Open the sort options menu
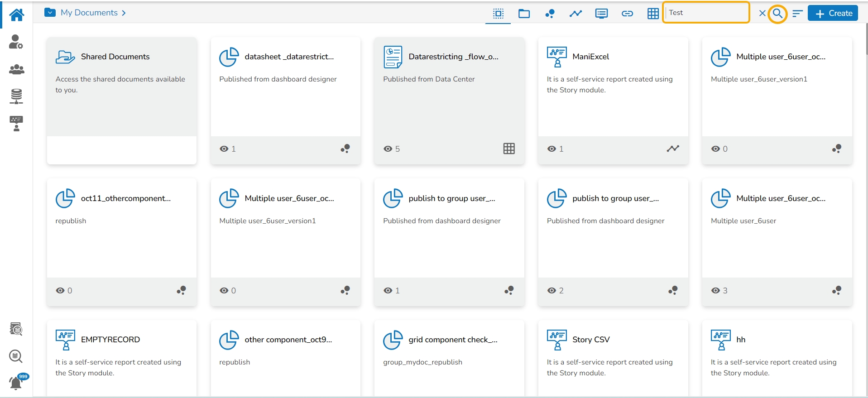This screenshot has width=868, height=398. click(797, 14)
